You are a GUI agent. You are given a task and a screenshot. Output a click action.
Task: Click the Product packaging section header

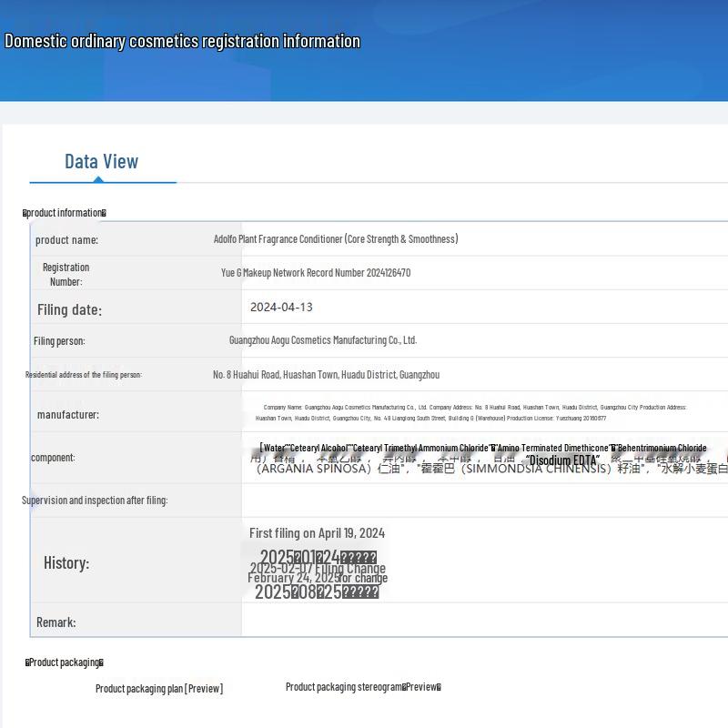tap(65, 662)
